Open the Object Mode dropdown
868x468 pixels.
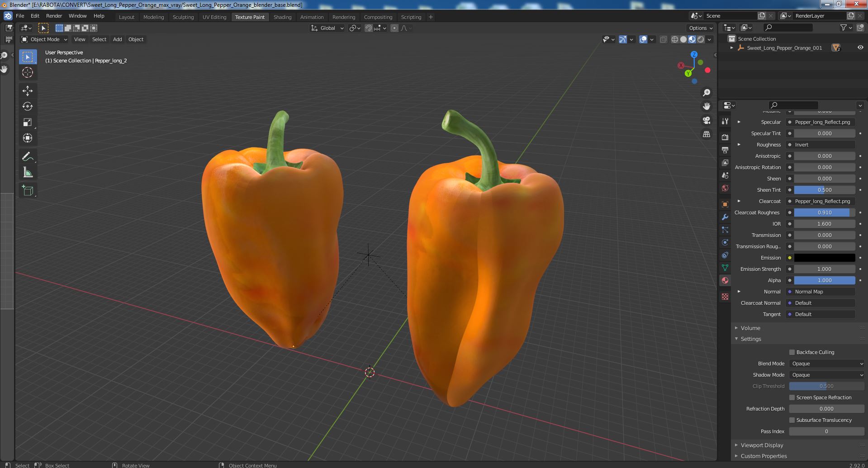[44, 39]
